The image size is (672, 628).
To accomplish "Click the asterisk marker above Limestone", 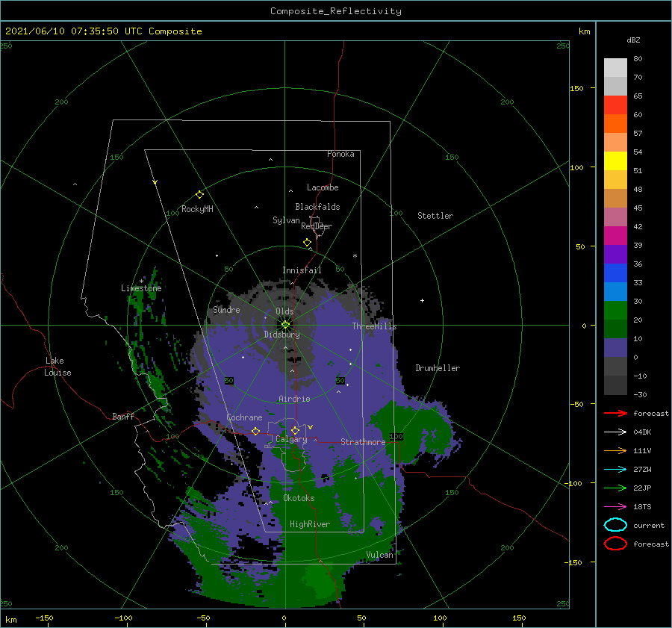I will (x=141, y=282).
